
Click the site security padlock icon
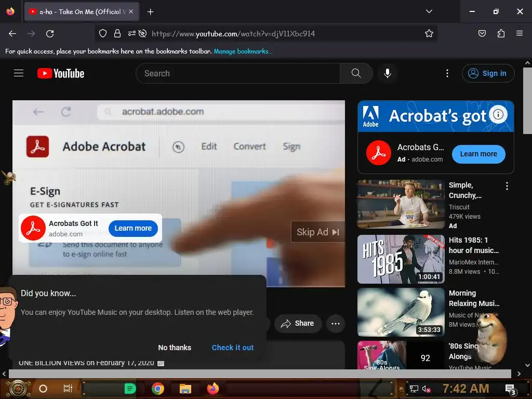[x=117, y=34]
